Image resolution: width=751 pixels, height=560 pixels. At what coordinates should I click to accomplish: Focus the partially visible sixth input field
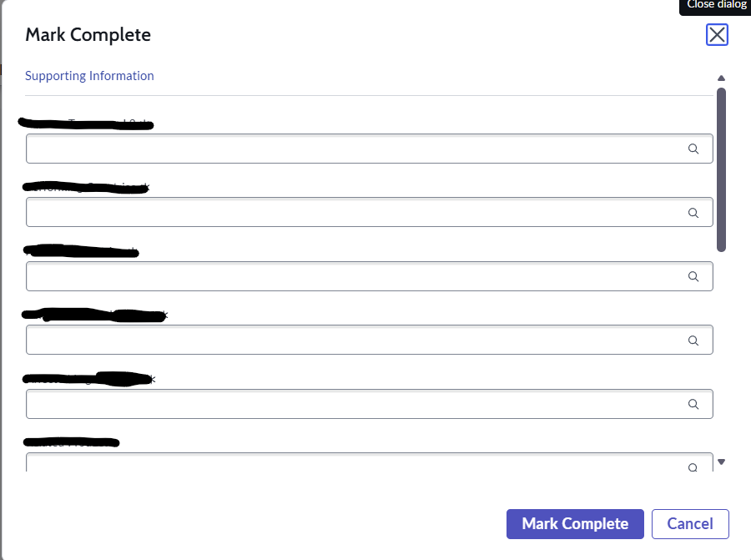point(350,463)
